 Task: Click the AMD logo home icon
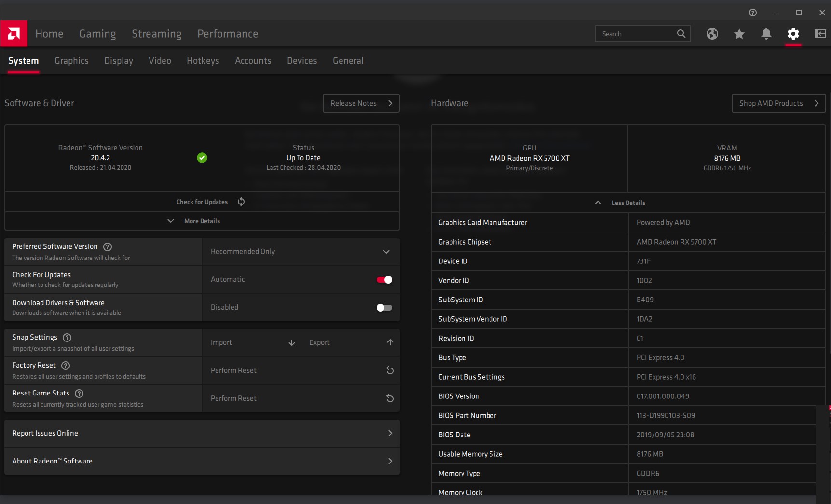tap(14, 33)
